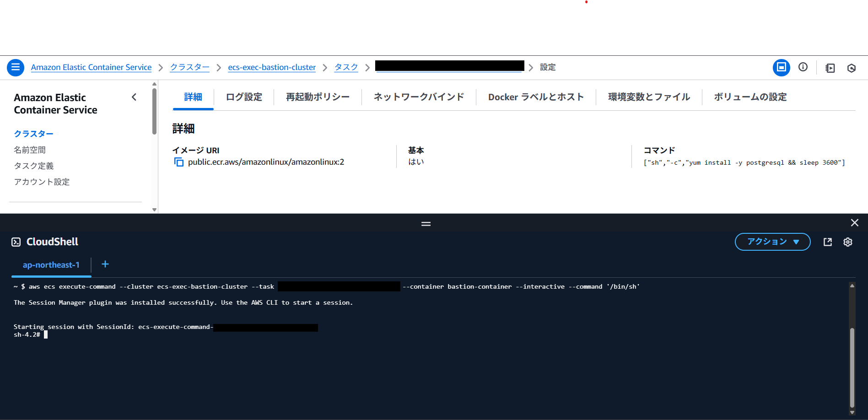
Task: Click the CloudShell terminal icon beside title
Action: click(16, 242)
